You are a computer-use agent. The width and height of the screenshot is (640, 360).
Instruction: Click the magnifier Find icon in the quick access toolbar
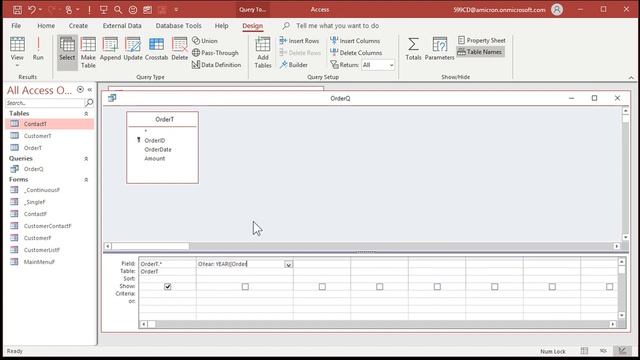(118, 9)
